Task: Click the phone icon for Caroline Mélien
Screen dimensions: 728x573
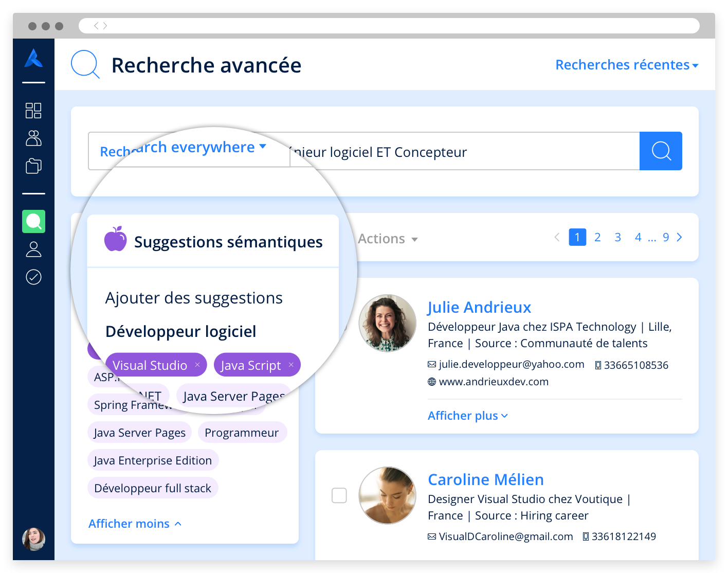Action: click(x=586, y=536)
